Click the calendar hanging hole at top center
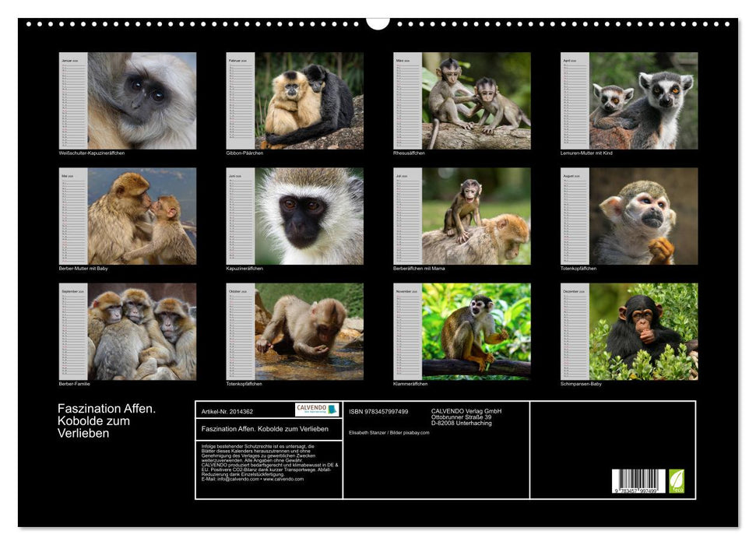756x545 pixels. [378, 22]
